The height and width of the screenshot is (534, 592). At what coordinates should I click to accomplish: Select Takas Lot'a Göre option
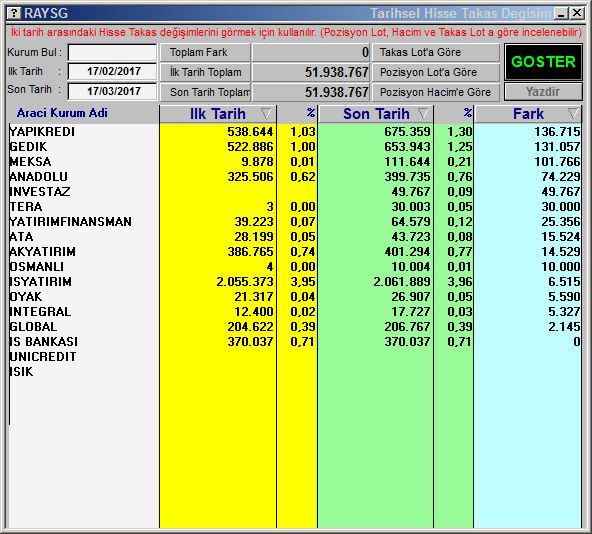[436, 52]
